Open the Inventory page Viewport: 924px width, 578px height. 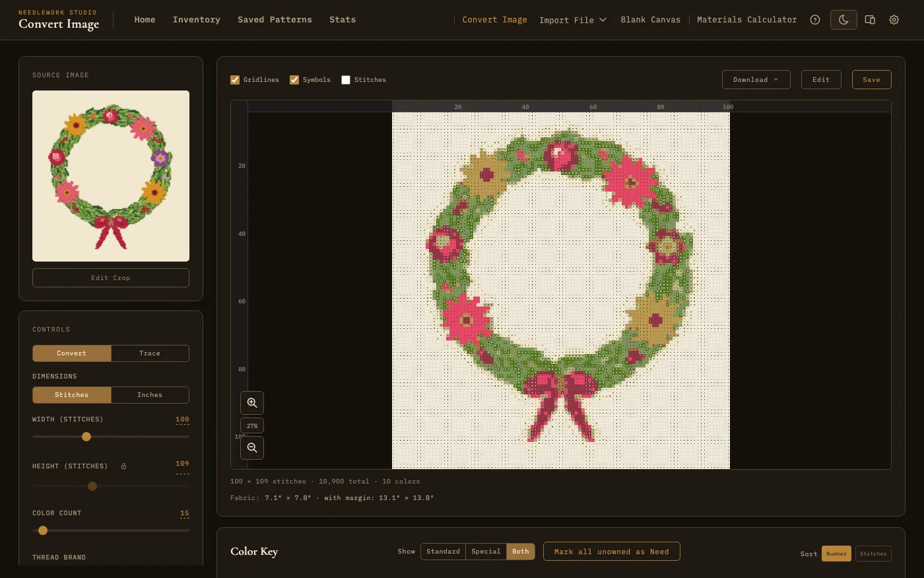197,20
